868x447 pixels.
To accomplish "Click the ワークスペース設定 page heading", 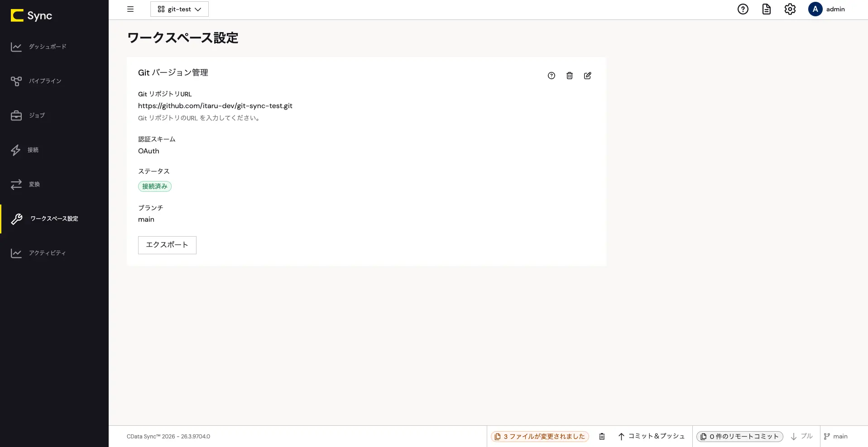I will click(183, 38).
